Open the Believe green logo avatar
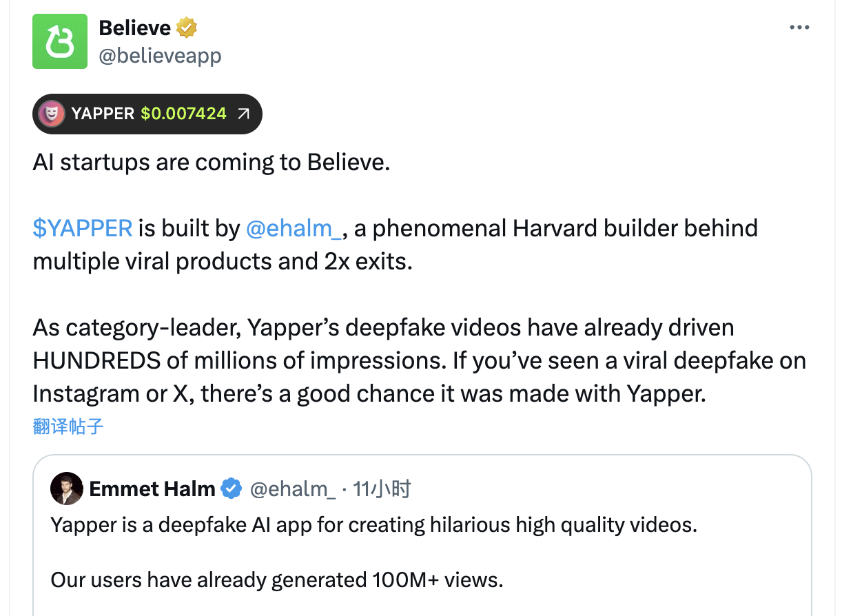The width and height of the screenshot is (842, 616). click(x=60, y=41)
